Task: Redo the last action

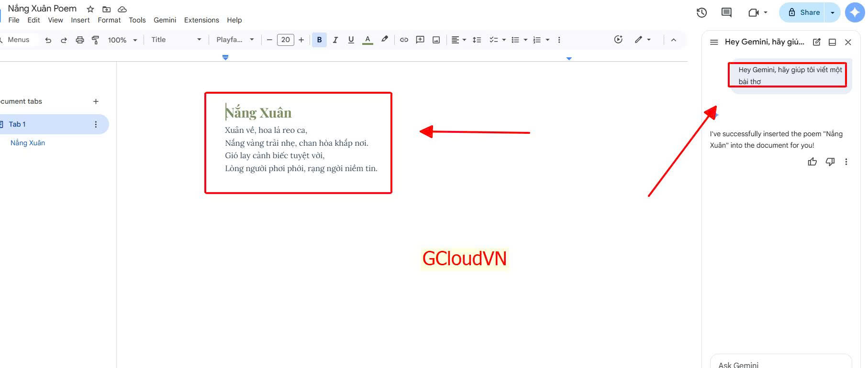Action: 64,40
